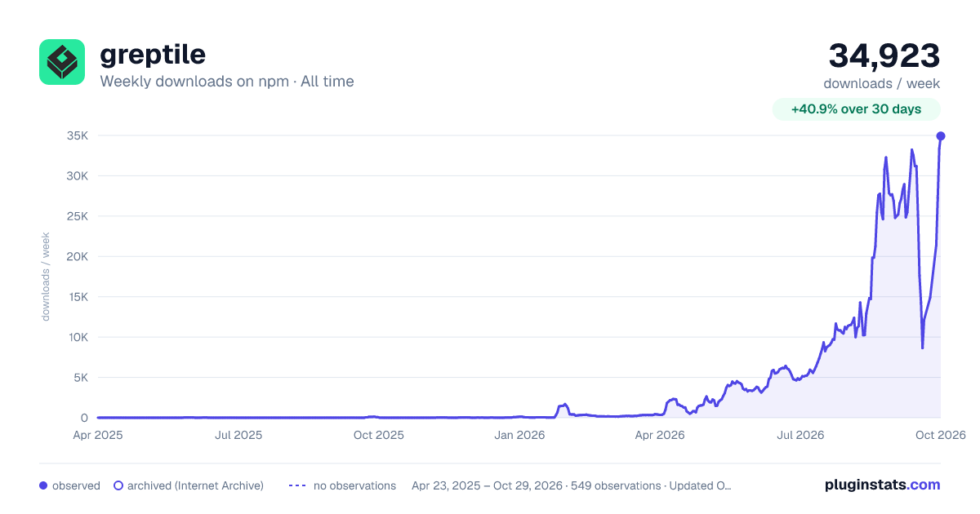The image size is (980, 514).
Task: Click the date range and observations footer text
Action: pos(572,485)
